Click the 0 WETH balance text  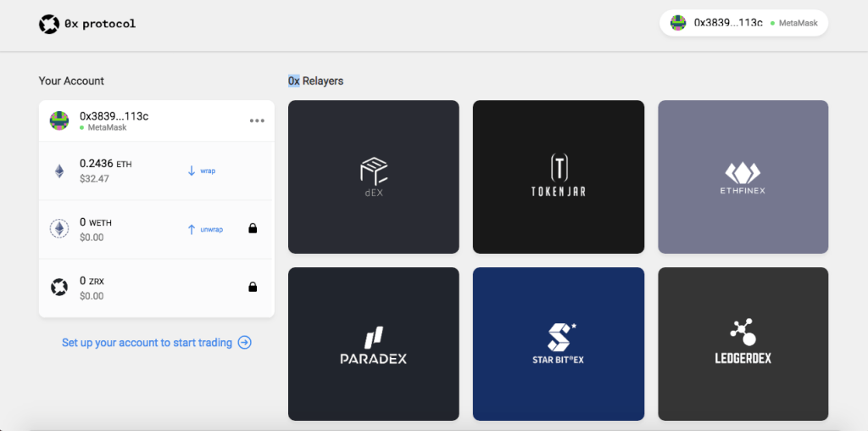(x=96, y=222)
